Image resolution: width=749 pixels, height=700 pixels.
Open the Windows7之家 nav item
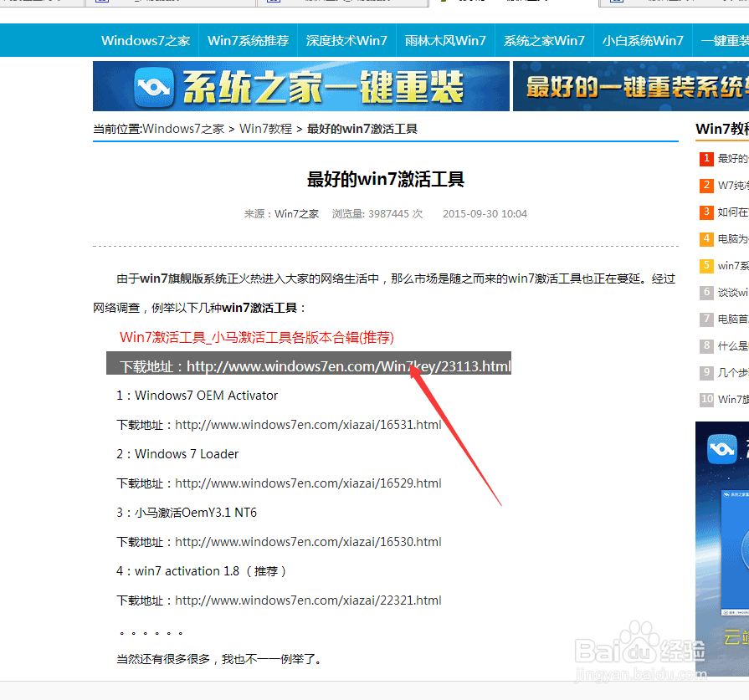coord(146,41)
